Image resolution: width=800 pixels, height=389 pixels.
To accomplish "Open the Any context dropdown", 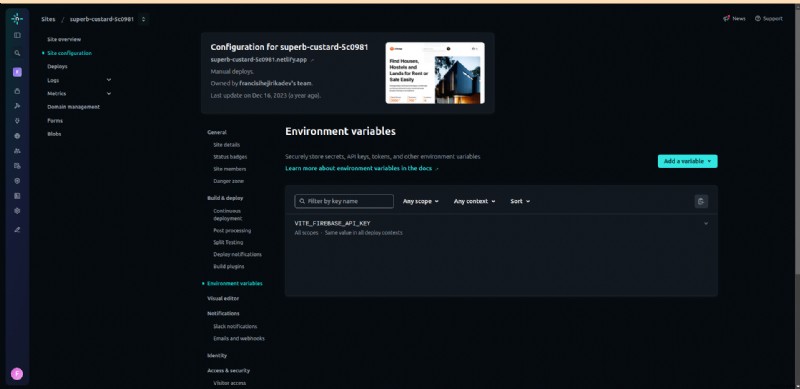I will [x=474, y=201].
